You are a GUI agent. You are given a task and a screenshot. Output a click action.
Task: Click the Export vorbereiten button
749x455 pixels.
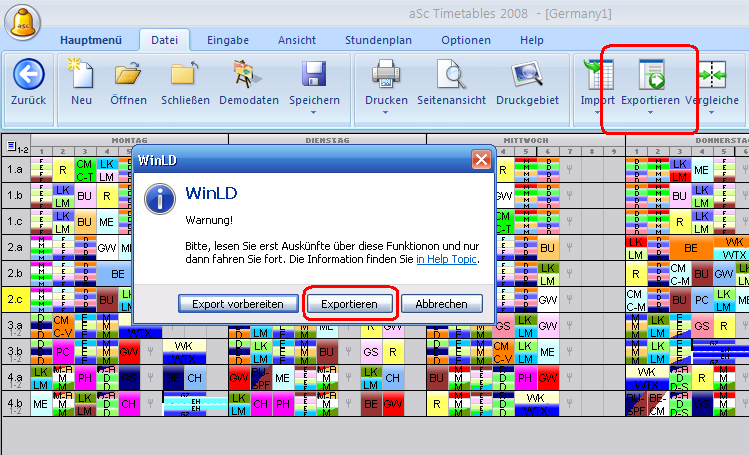coord(238,304)
